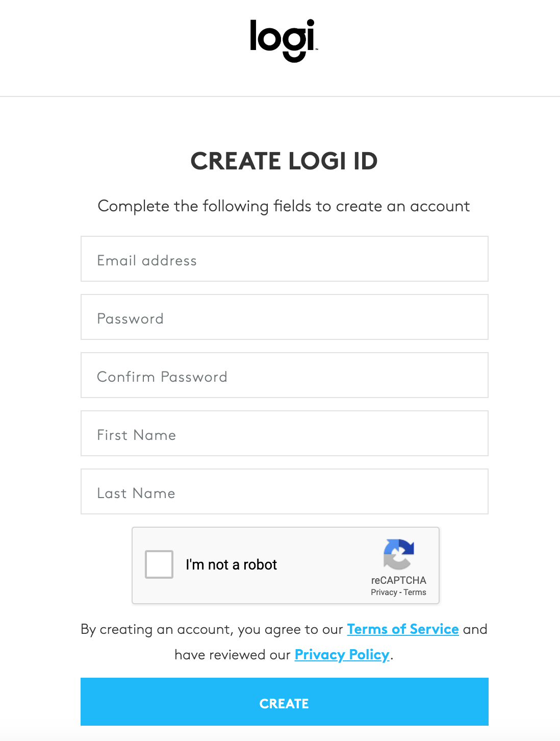Check the I'm not a robot box

[159, 564]
